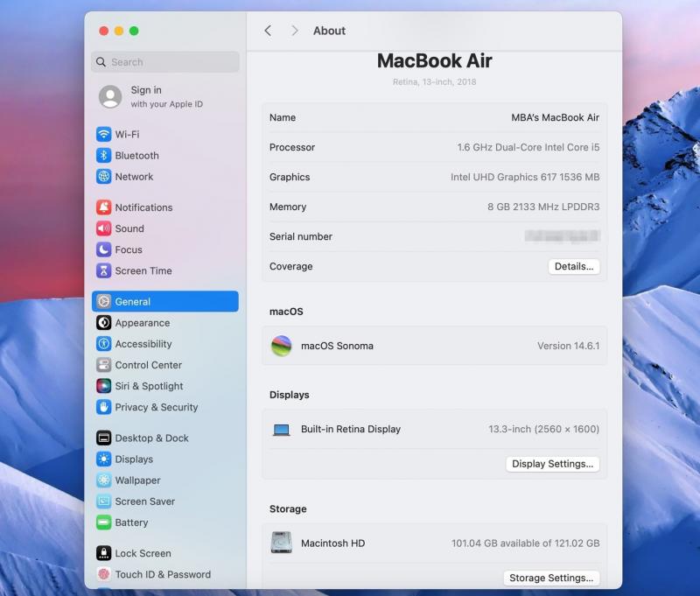Click the Lock Screen icon
This screenshot has width=700, height=596.
tap(103, 553)
